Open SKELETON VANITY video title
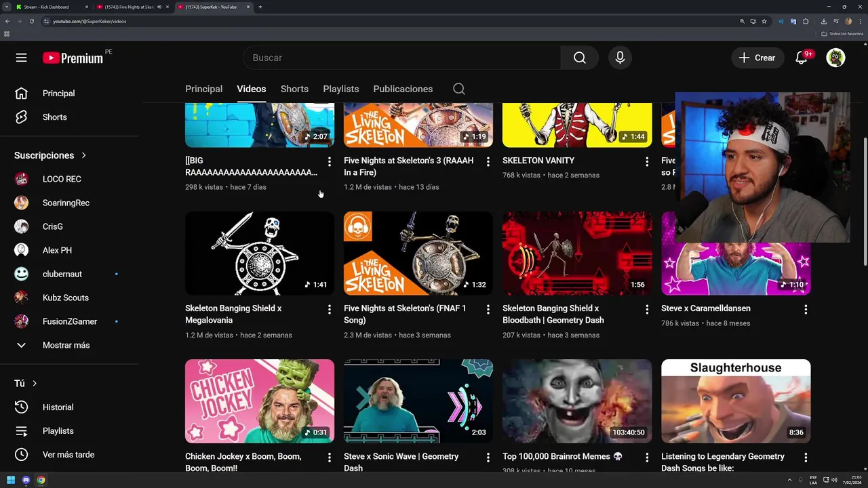 (x=538, y=161)
